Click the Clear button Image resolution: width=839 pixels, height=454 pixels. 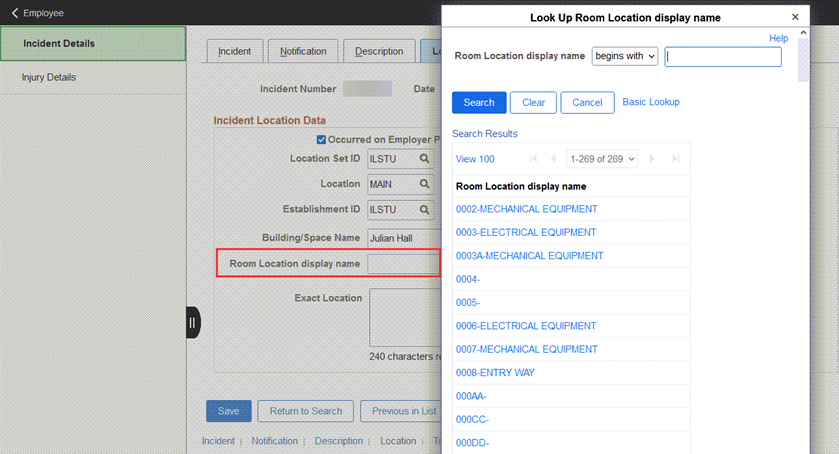point(533,102)
